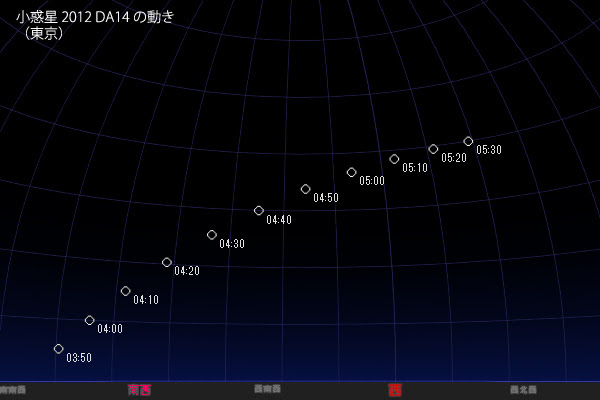Click the "04:10" time label
The width and height of the screenshot is (600, 400).
click(146, 300)
